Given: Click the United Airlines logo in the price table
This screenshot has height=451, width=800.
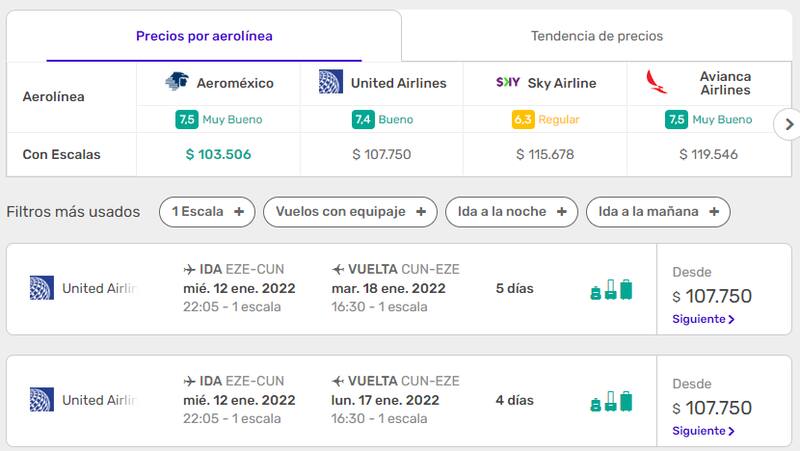Looking at the screenshot, I should tap(331, 83).
